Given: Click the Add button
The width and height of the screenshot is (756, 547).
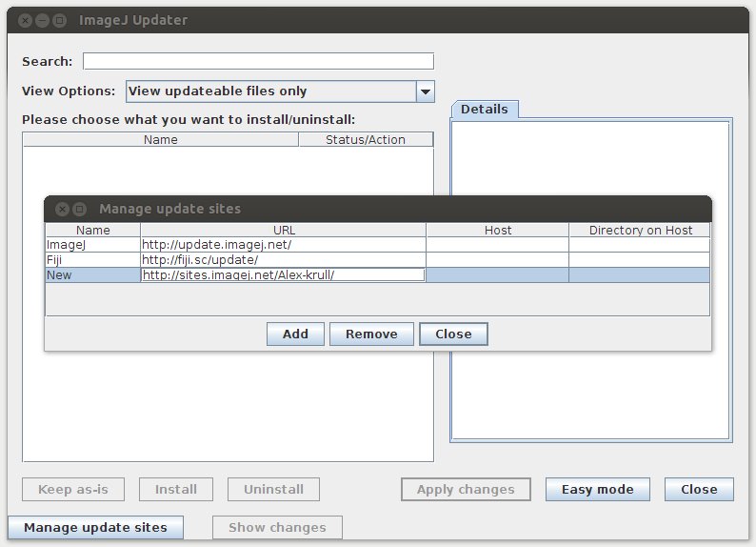Looking at the screenshot, I should pos(295,334).
